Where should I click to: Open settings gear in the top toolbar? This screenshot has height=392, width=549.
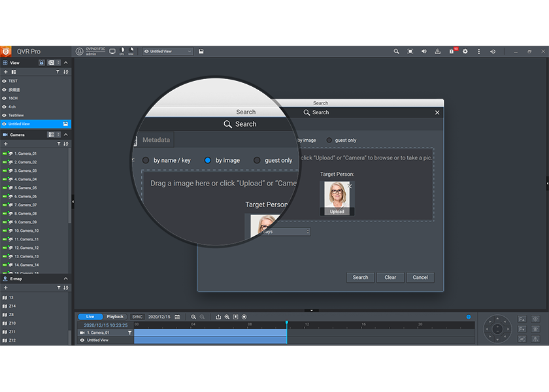pyautogui.click(x=465, y=51)
